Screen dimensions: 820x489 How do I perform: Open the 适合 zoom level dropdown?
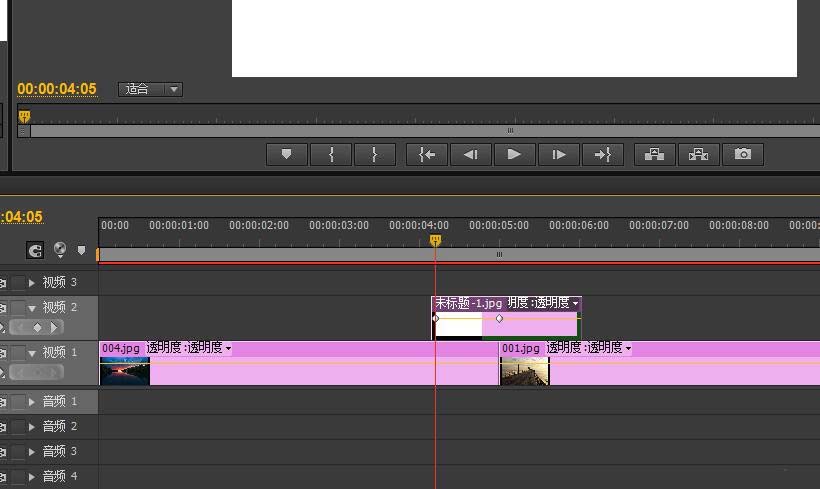tap(150, 89)
